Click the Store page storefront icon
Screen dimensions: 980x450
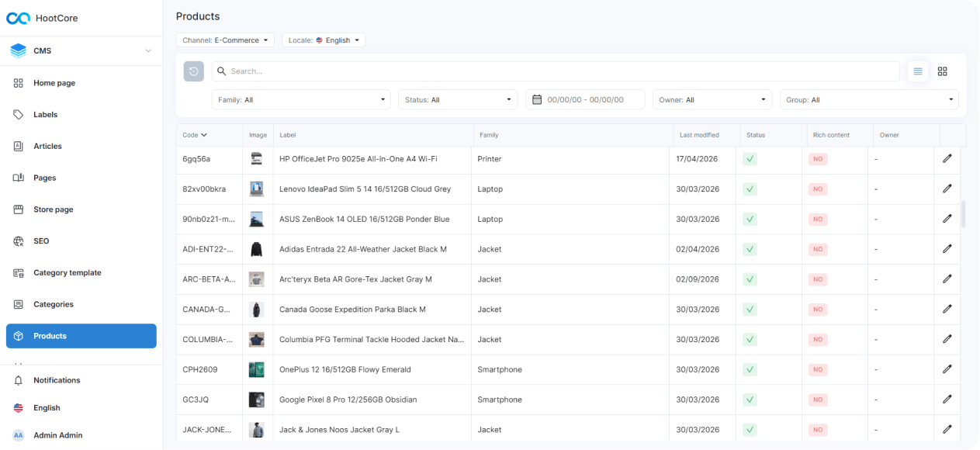coord(19,209)
